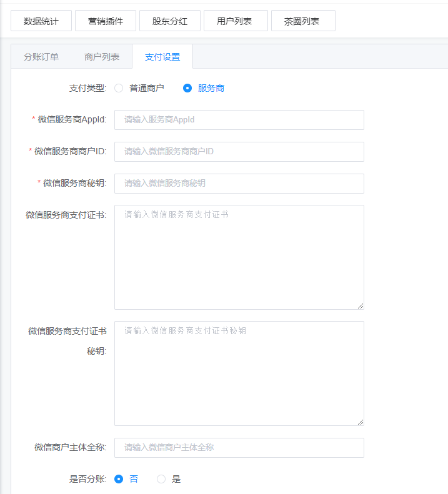Click the 微信服务商支付证书秘钥 text area
Screen dimensions: 448x494
click(x=239, y=373)
